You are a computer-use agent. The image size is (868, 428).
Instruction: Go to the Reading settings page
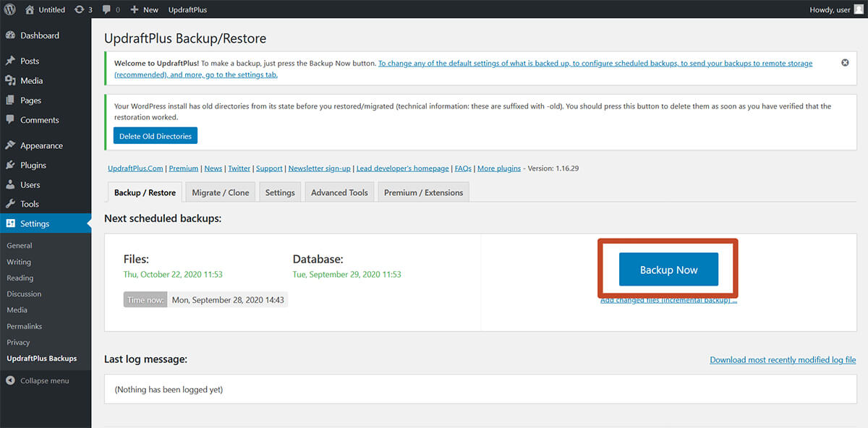tap(20, 278)
